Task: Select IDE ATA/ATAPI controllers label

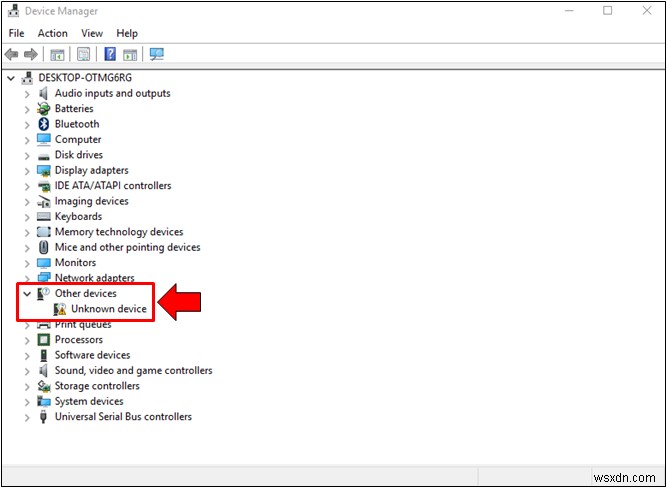Action: point(113,185)
